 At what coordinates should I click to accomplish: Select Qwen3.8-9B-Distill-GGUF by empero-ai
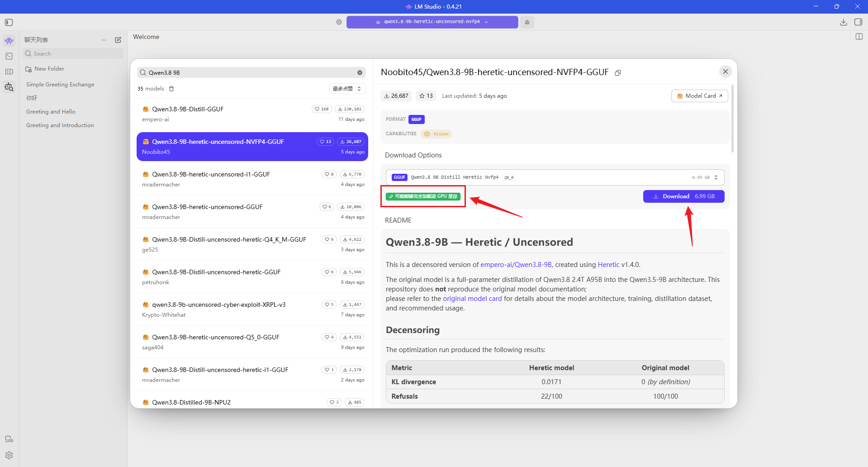tap(252, 114)
